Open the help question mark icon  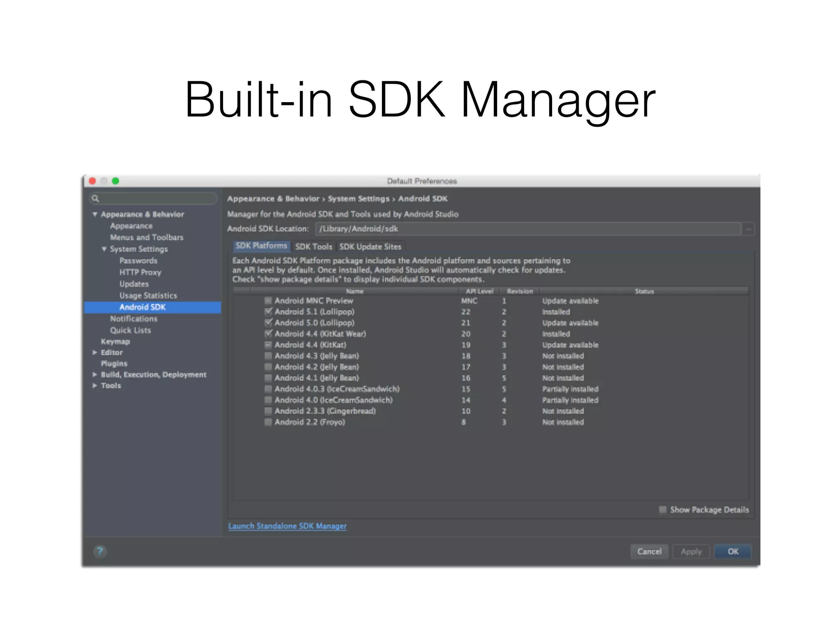point(100,552)
